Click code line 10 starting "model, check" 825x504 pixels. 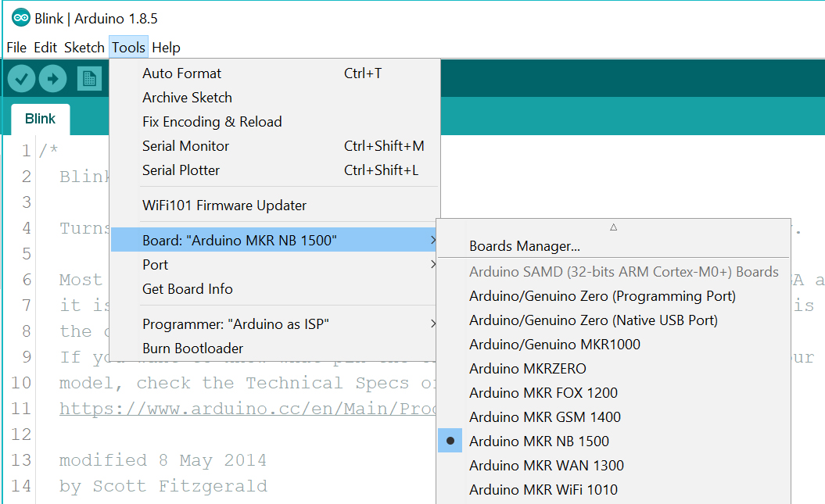tap(247, 383)
